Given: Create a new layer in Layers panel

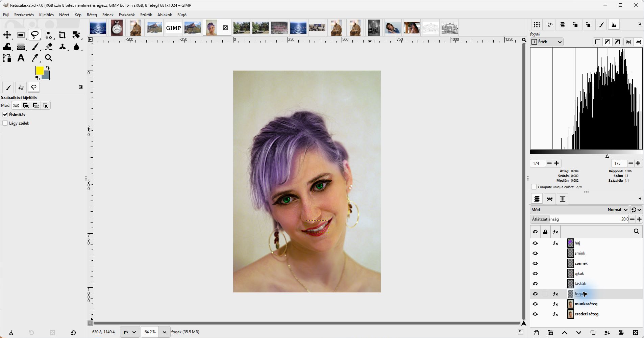Looking at the screenshot, I should (x=536, y=333).
